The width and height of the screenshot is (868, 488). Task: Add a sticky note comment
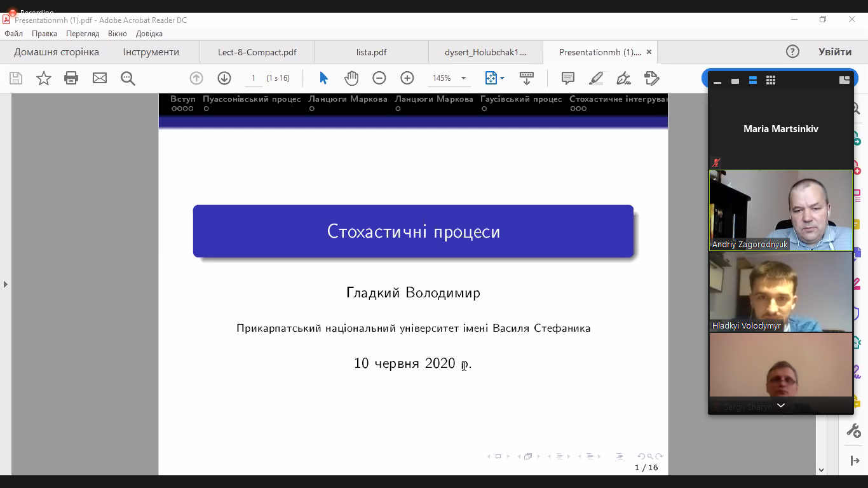pos(568,78)
